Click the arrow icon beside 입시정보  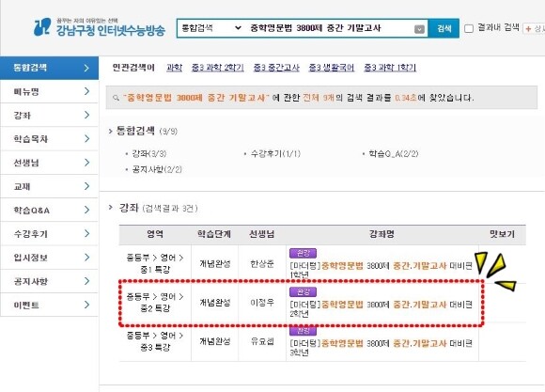pyautogui.click(x=86, y=257)
